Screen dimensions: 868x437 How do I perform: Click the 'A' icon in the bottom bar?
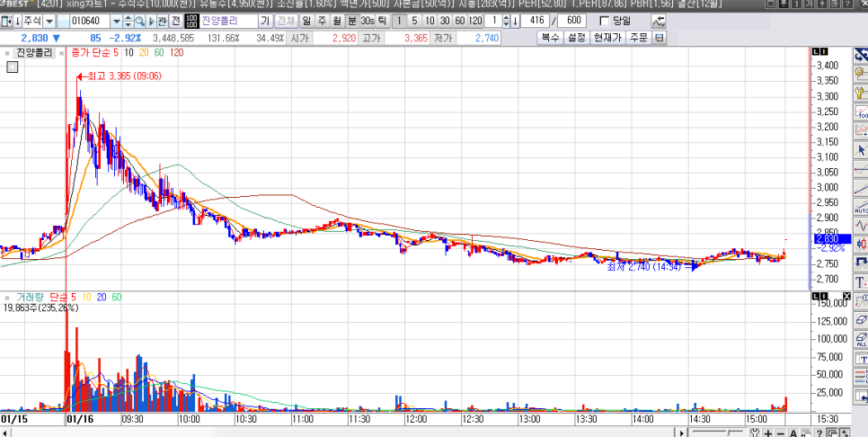[x=793, y=433]
